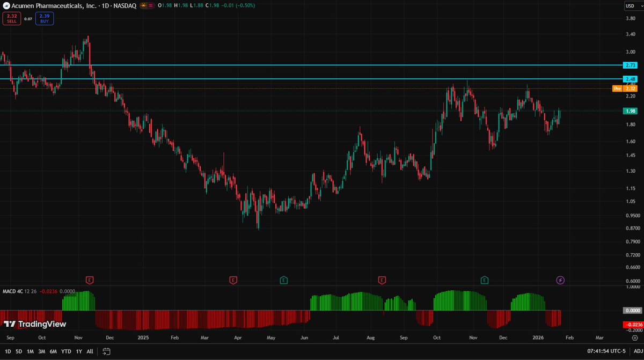Click the 2025 label on the time axis

coord(143,339)
